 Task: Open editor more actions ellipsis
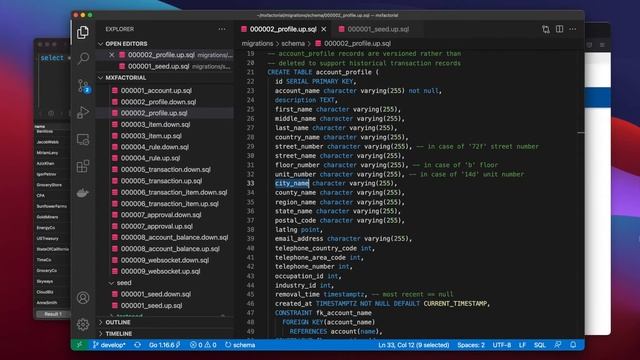(x=573, y=29)
